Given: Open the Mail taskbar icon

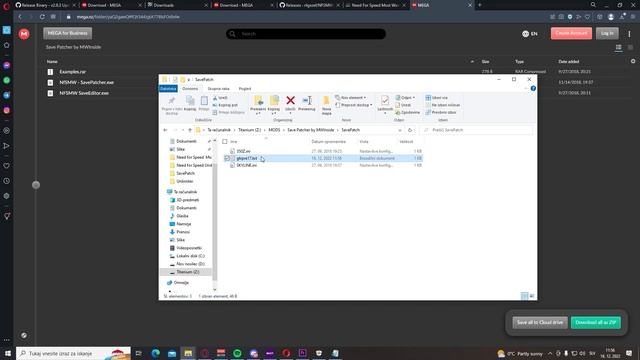Looking at the screenshot, I should click(172, 353).
